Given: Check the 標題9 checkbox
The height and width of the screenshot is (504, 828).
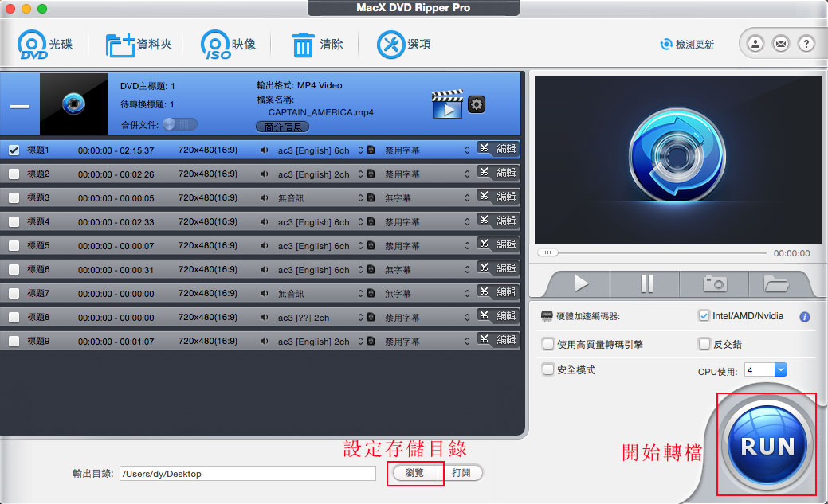Looking at the screenshot, I should click(x=14, y=342).
